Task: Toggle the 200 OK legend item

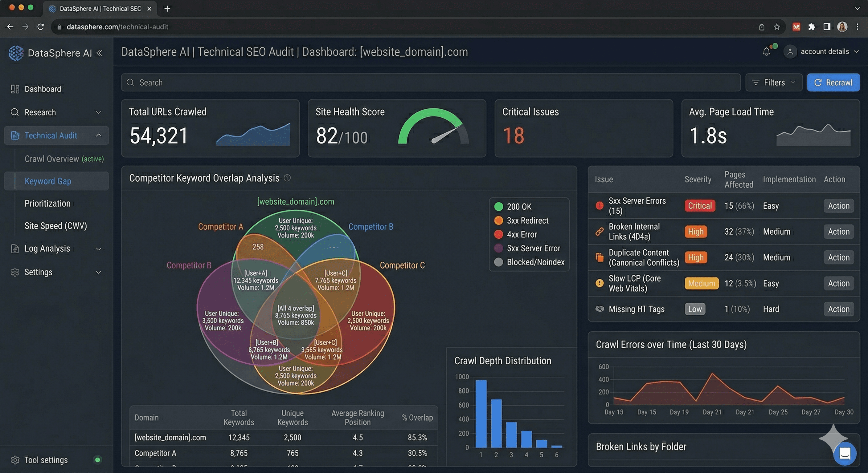Action: (513, 207)
